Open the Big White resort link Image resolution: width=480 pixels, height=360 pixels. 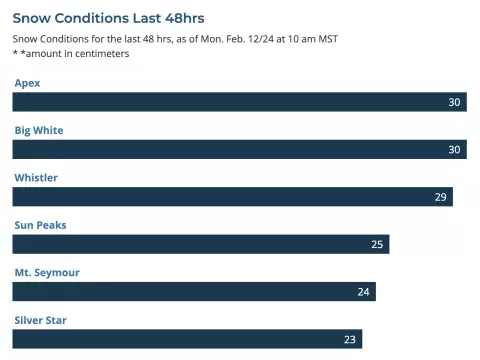click(x=39, y=130)
